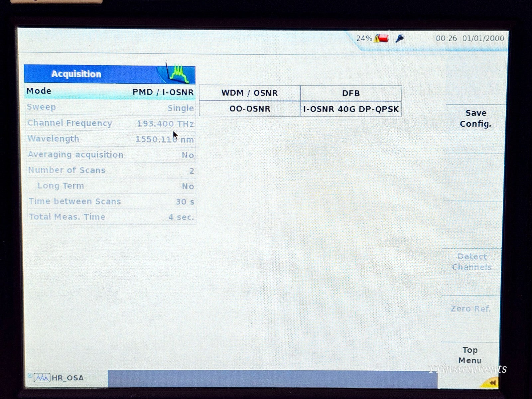Click the power plug status icon

pyautogui.click(x=400, y=38)
